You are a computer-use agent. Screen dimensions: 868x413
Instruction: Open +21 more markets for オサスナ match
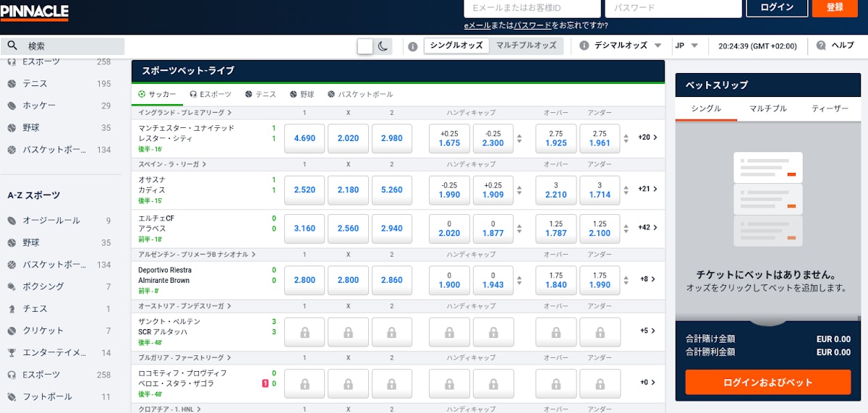[x=647, y=189]
